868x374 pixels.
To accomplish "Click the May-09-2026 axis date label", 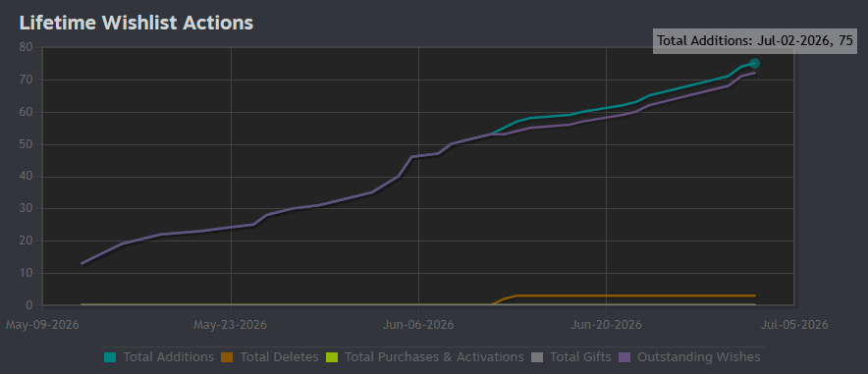I will 42,325.
